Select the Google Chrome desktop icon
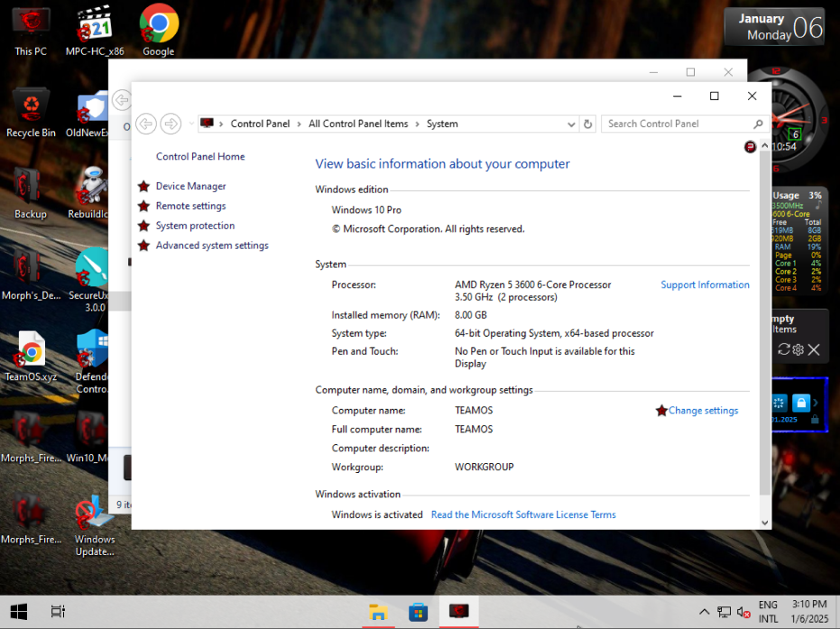The width and height of the screenshot is (840, 629). pyautogui.click(x=159, y=31)
